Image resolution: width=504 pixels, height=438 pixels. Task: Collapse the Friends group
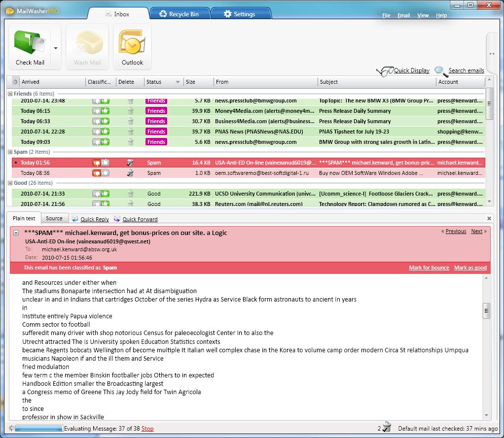pyautogui.click(x=10, y=94)
